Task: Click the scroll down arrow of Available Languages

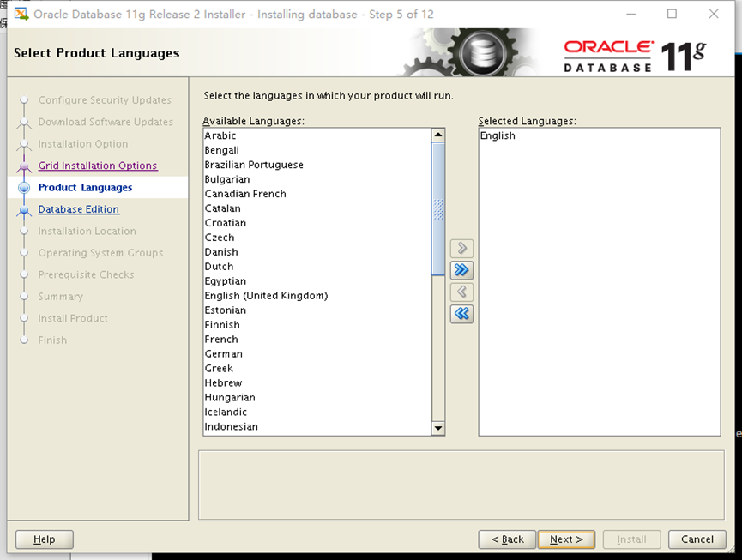Action: (x=438, y=429)
